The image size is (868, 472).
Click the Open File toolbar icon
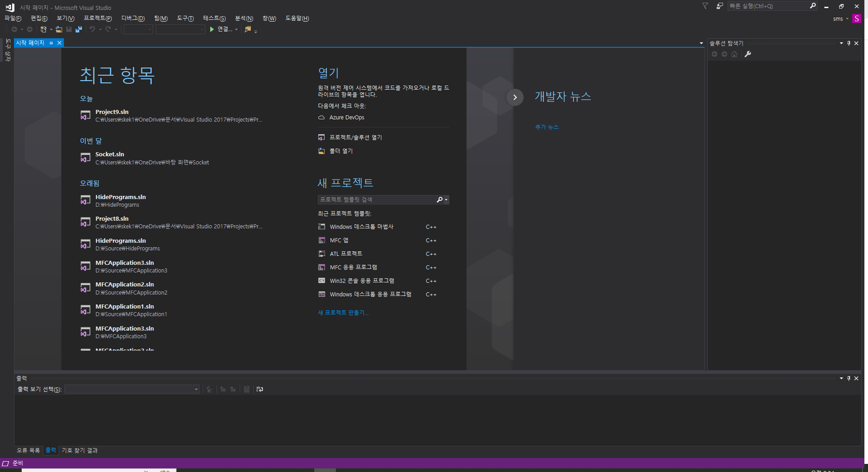point(59,29)
